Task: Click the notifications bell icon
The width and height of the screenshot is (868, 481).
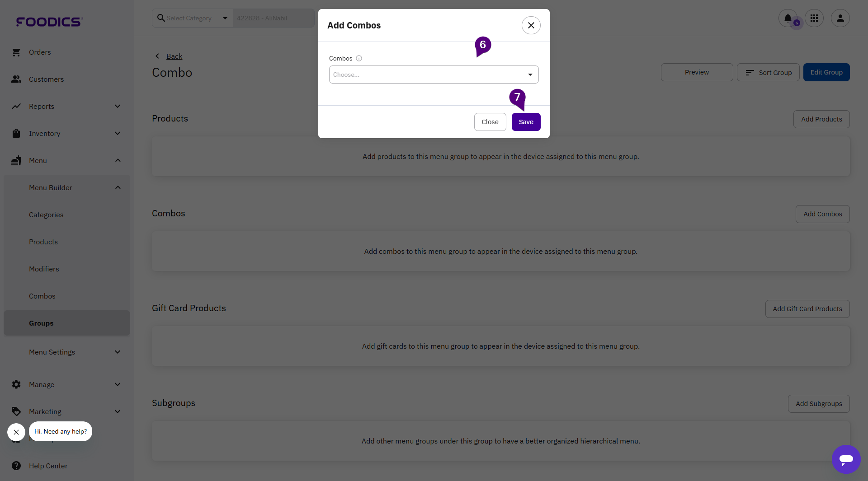Action: [788, 18]
